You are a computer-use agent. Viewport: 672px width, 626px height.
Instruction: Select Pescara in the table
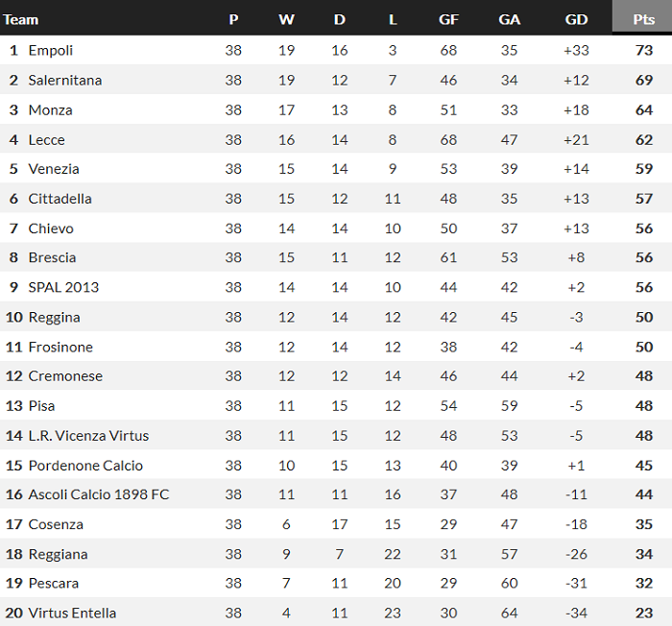pyautogui.click(x=54, y=583)
